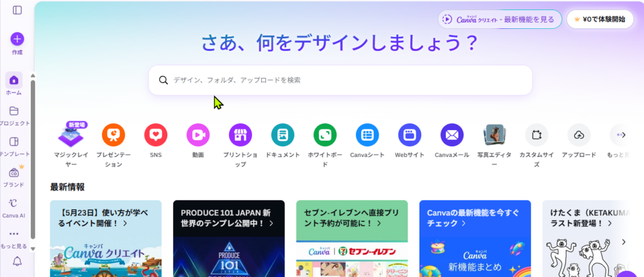Viewport: 644px width, 277px height.
Task: Open プロジェクト folder icon in sidebar
Action: (14, 111)
